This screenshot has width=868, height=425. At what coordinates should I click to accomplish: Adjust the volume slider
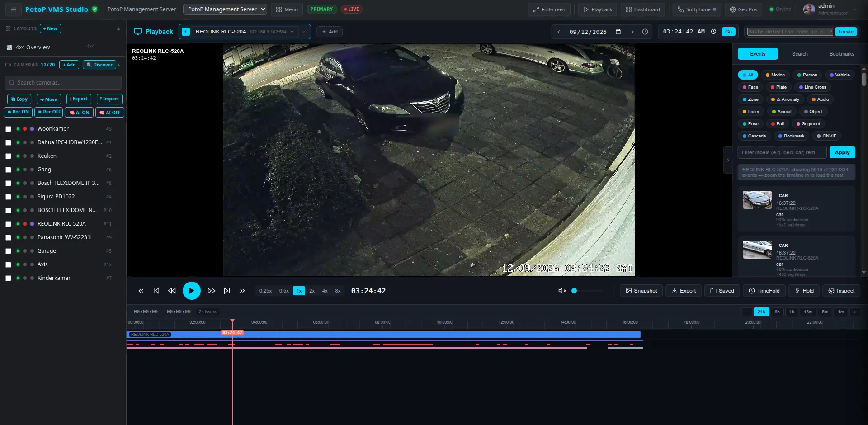point(587,291)
